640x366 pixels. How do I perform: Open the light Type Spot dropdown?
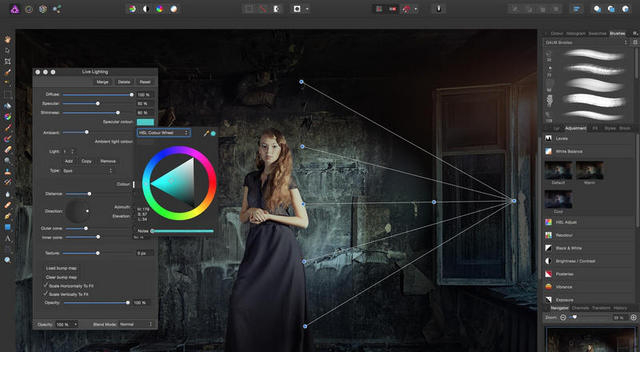coord(88,171)
